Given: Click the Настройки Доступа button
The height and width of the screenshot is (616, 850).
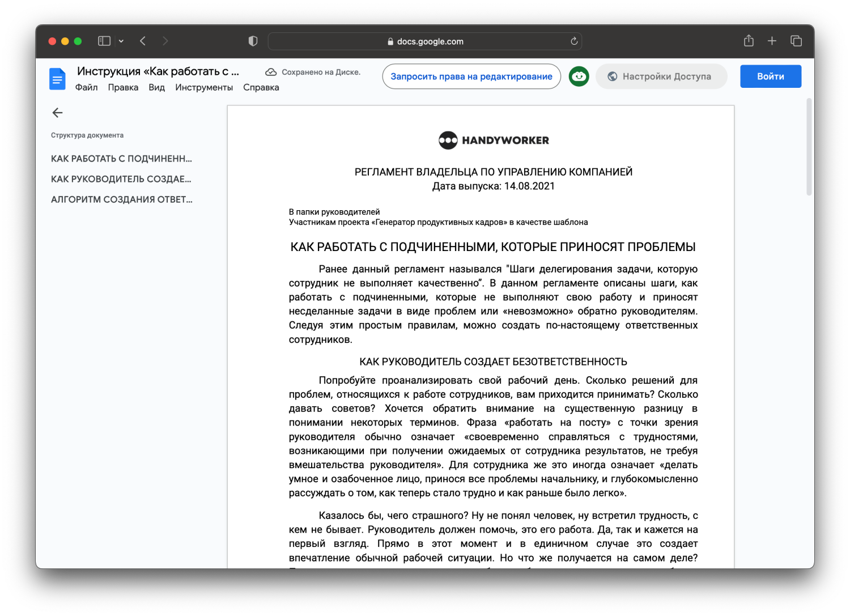Looking at the screenshot, I should tap(661, 77).
